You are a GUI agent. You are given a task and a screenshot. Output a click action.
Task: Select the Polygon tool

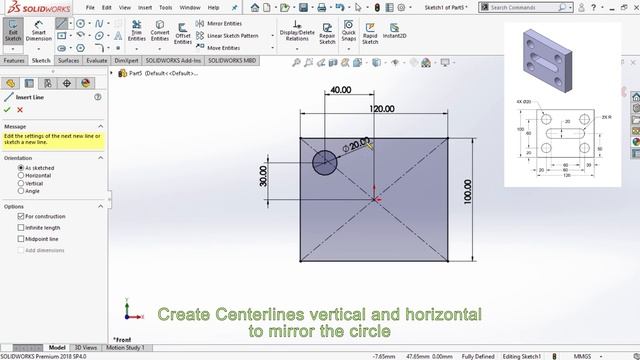click(x=80, y=48)
